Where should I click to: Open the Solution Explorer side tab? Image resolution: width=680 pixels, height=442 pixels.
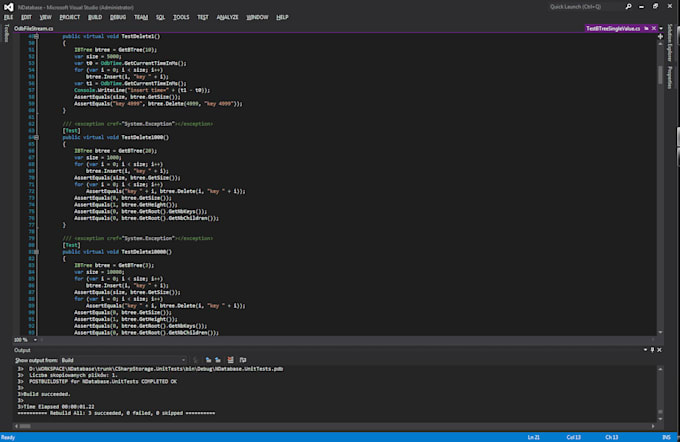(x=670, y=43)
